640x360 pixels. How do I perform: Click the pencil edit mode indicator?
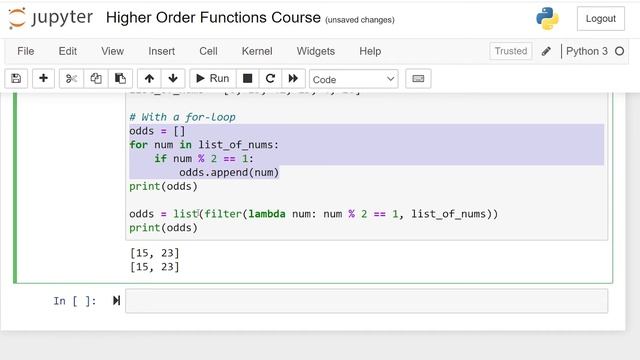[x=546, y=51]
